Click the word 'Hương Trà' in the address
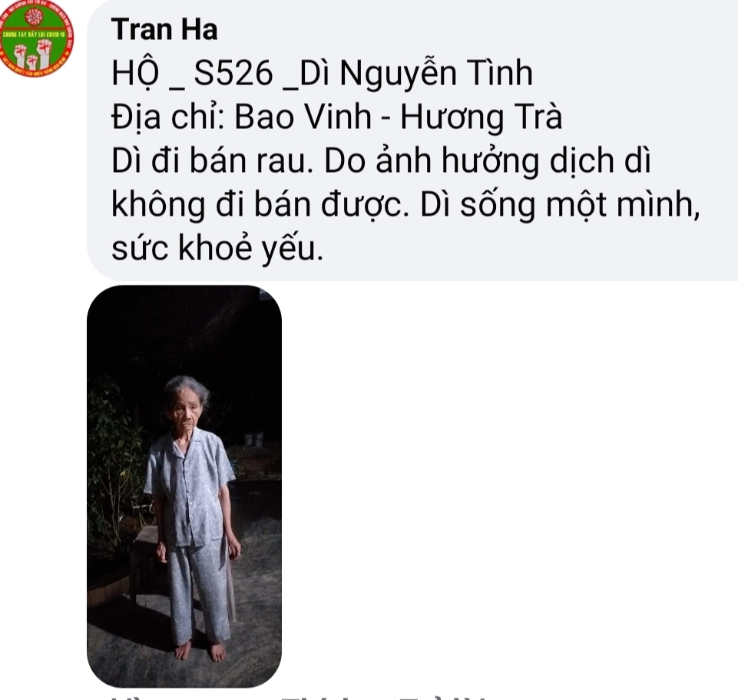Viewport: 738px width, 700px height. pyautogui.click(x=481, y=117)
